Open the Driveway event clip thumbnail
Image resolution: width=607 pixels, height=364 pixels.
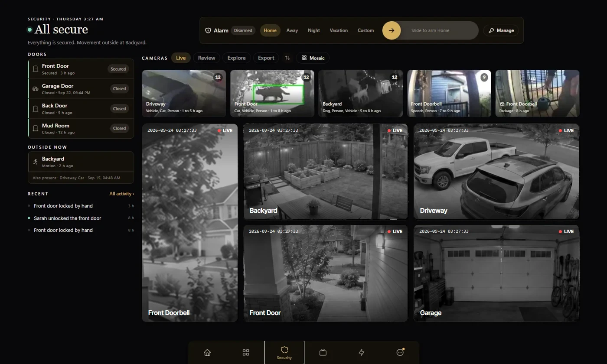184,94
